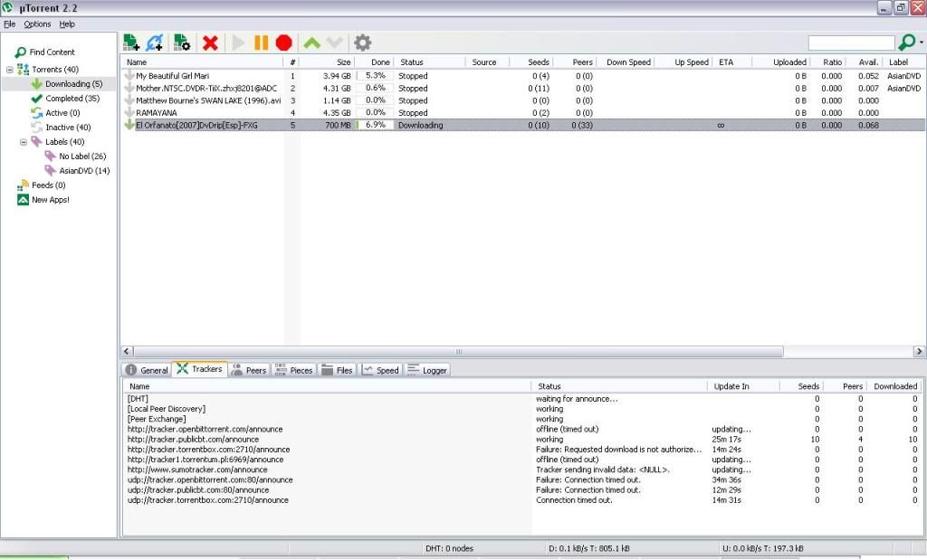Image resolution: width=927 pixels, height=560 pixels.
Task: Sort torrents by Ratio column header
Action: (827, 62)
